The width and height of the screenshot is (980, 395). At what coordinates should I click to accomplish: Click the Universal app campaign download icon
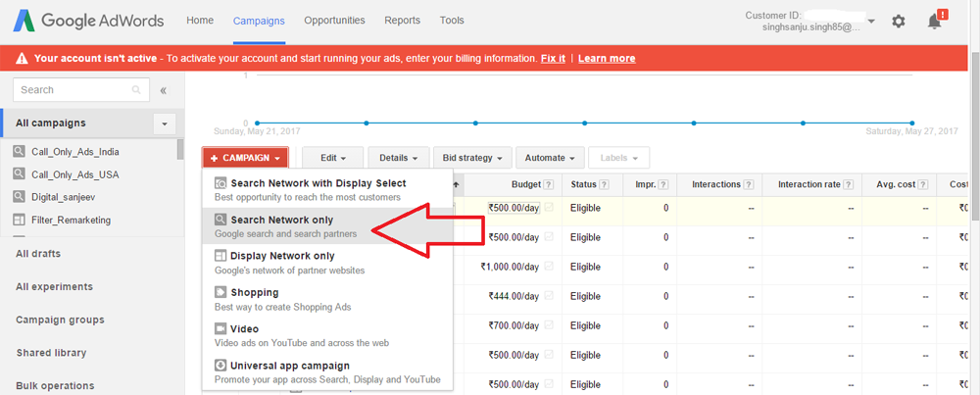pos(220,365)
